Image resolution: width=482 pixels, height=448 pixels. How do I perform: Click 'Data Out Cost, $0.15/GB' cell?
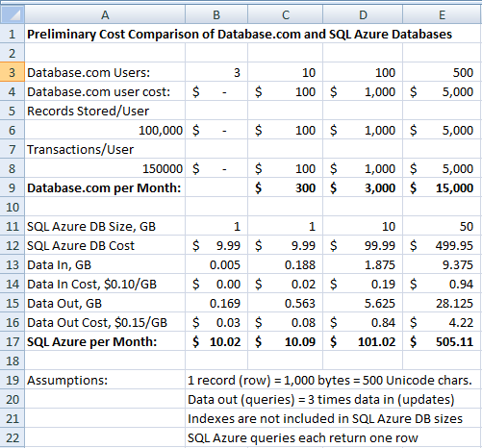pyautogui.click(x=105, y=322)
